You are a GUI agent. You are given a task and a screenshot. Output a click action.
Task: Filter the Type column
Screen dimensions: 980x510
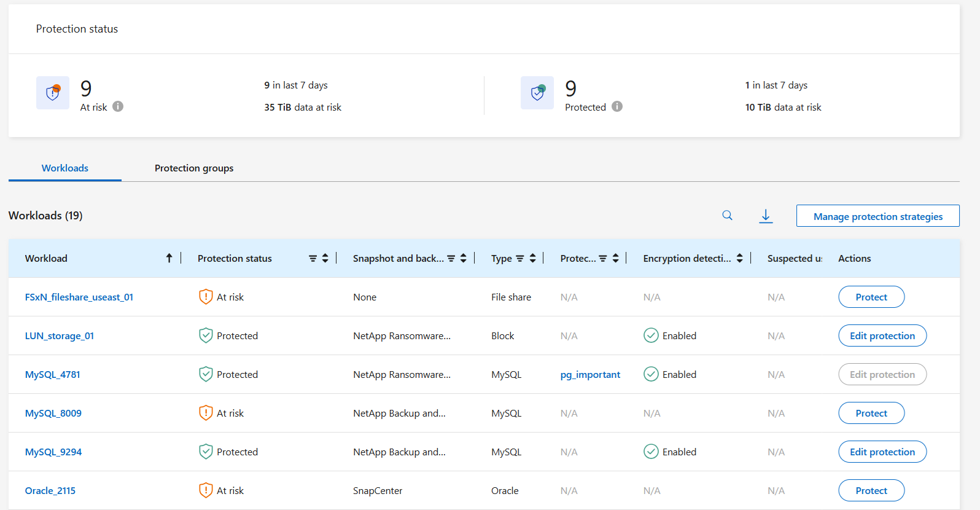click(519, 259)
